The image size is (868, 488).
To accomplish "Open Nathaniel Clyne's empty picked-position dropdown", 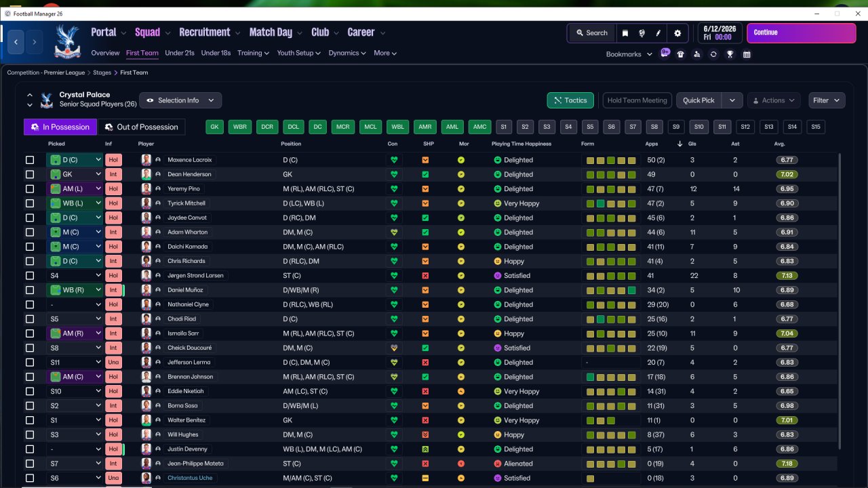I will (x=75, y=304).
